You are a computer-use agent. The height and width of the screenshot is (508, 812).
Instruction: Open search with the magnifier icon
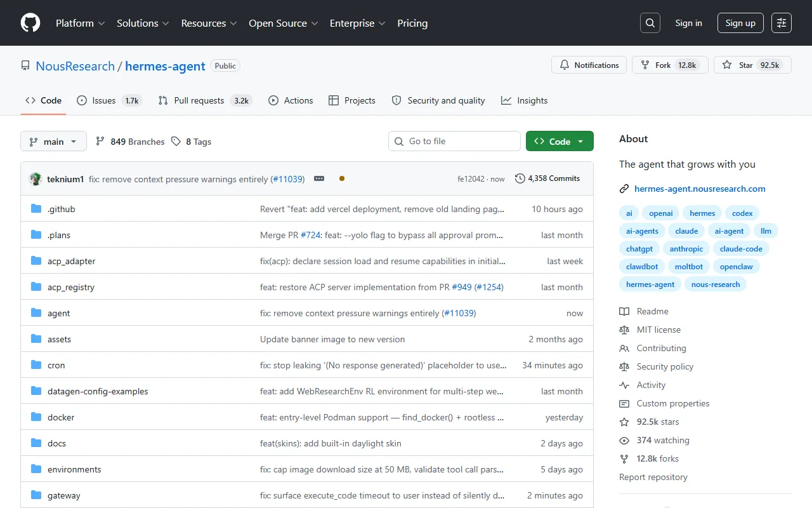[x=650, y=23]
